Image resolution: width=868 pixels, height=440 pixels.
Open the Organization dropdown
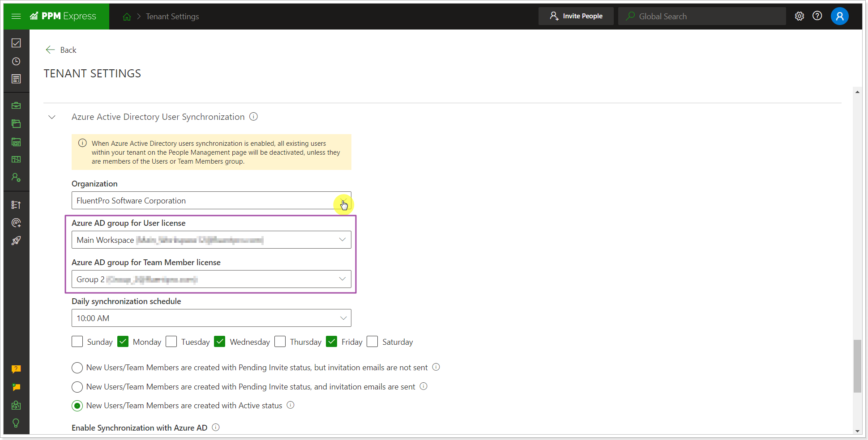pyautogui.click(x=211, y=201)
